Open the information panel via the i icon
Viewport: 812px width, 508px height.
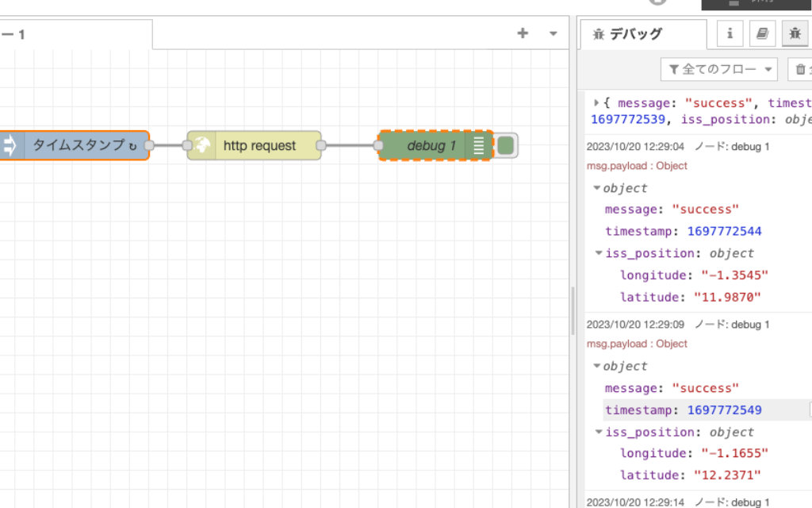[730, 33]
